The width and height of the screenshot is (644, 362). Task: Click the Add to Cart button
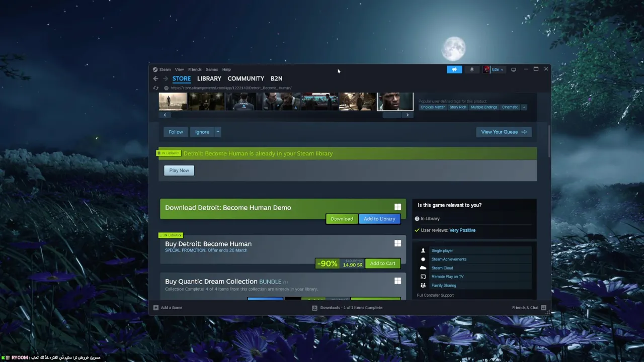coord(383,263)
